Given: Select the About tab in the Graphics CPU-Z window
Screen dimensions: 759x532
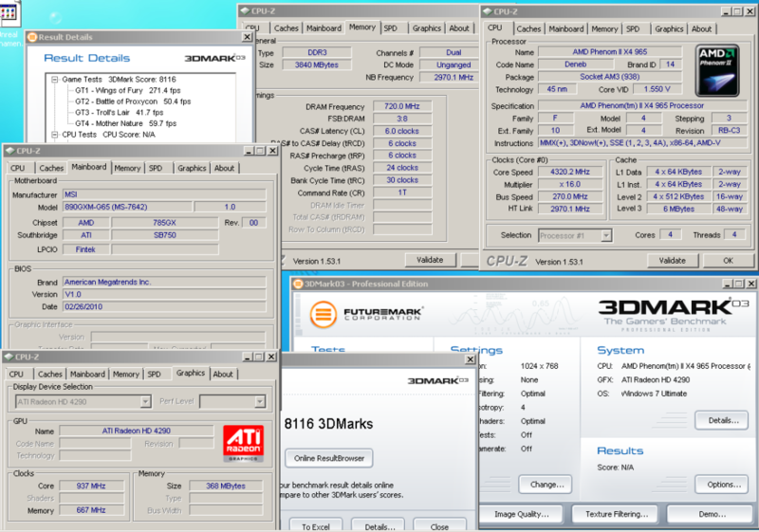Looking at the screenshot, I should point(222,375).
